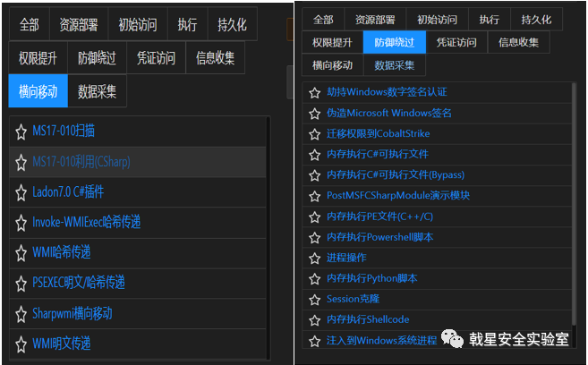Star the 内存执行C#可执行文件(Bypass) module

pos(315,175)
